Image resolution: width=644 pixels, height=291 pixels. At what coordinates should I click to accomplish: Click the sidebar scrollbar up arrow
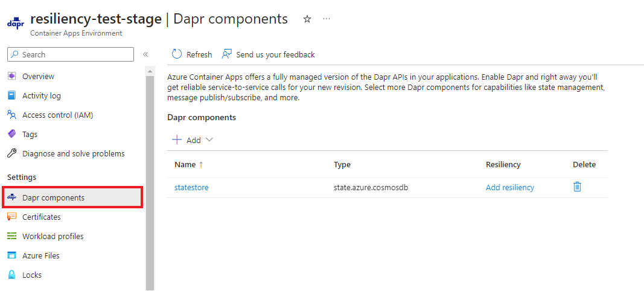tap(150, 71)
